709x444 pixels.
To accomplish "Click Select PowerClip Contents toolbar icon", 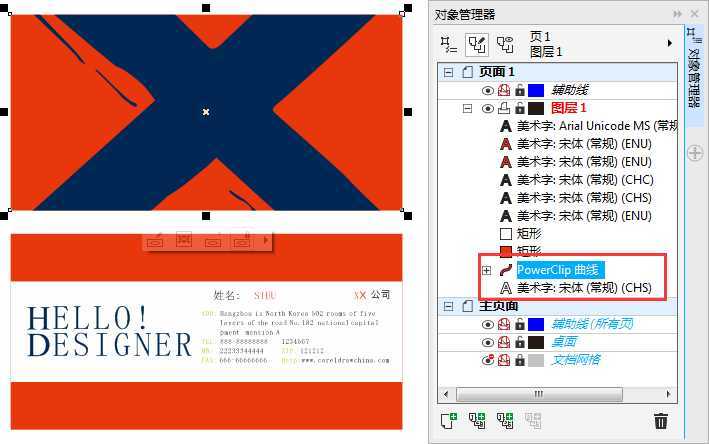I will click(184, 240).
